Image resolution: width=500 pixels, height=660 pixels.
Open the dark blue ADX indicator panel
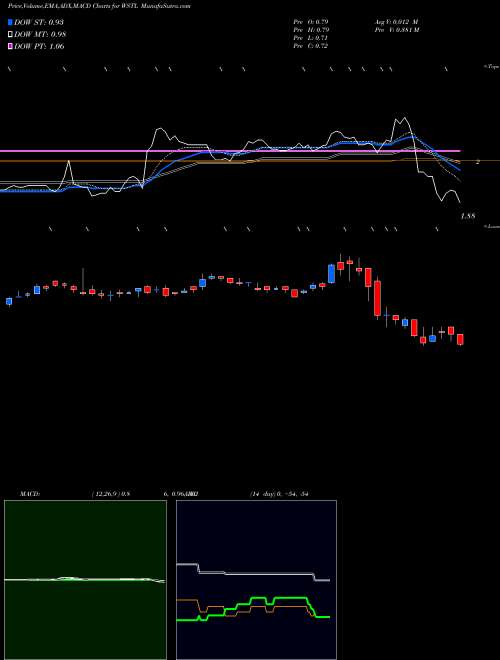pos(256,580)
